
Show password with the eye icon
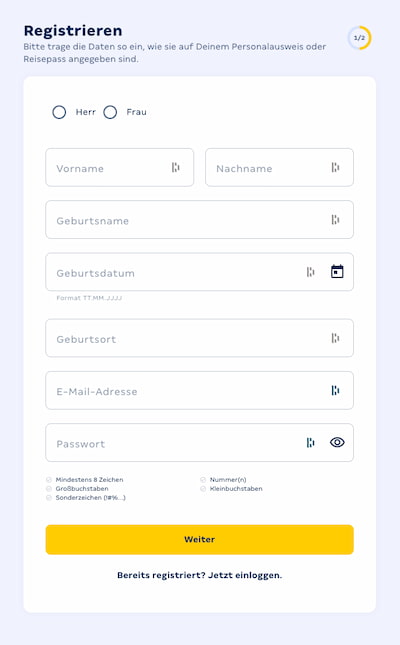(x=337, y=442)
